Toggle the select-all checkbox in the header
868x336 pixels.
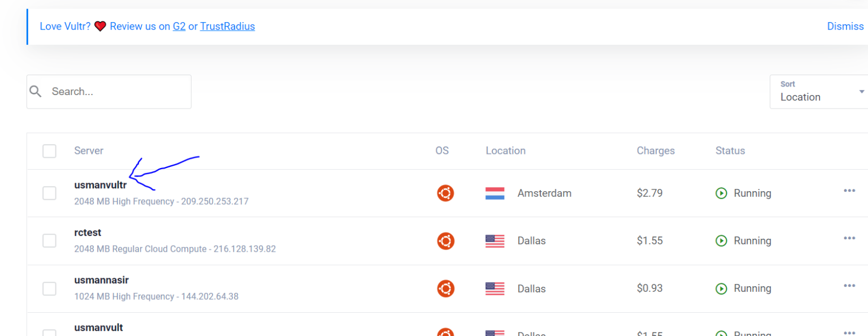coord(49,151)
